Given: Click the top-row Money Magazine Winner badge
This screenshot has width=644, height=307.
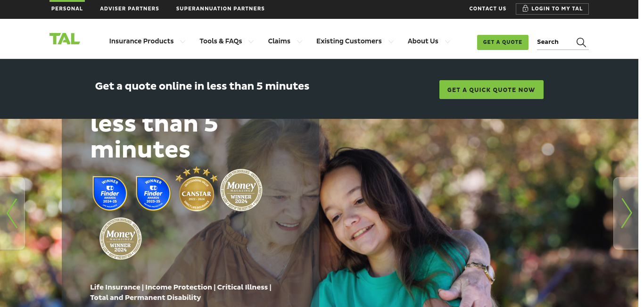Looking at the screenshot, I should tap(241, 190).
